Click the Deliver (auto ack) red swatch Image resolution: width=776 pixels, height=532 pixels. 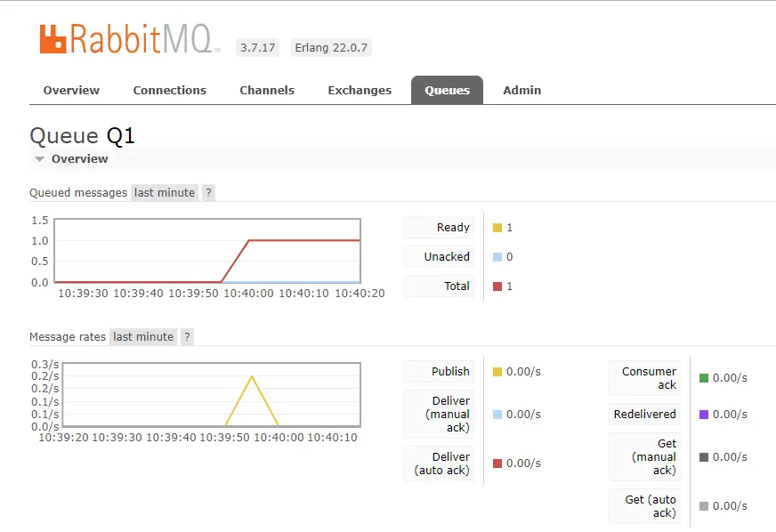[x=497, y=463]
